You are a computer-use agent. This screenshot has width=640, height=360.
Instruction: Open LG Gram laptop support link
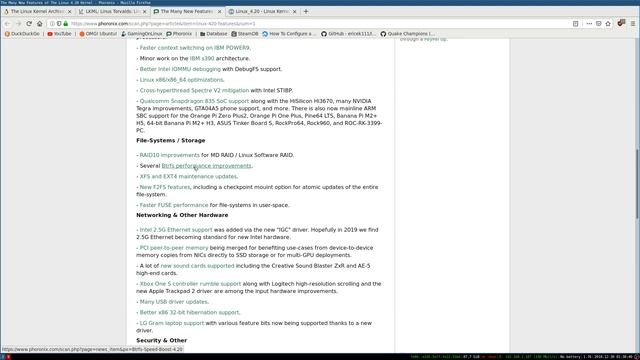coord(171,323)
